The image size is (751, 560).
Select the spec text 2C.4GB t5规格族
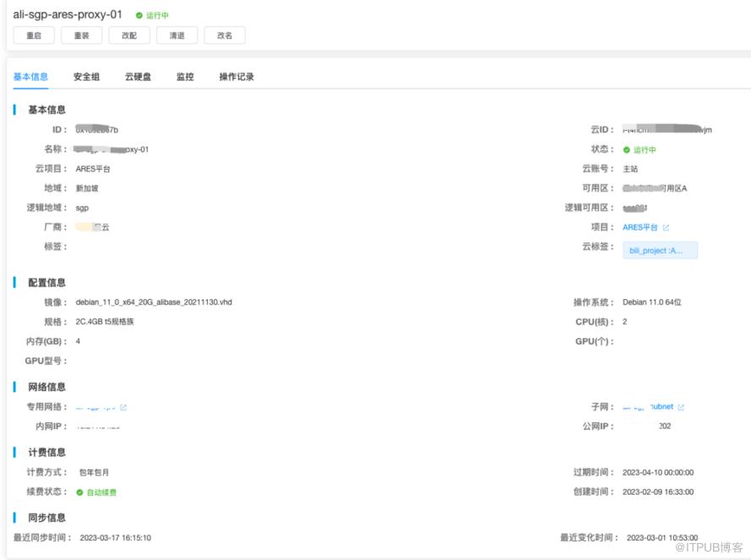[105, 322]
